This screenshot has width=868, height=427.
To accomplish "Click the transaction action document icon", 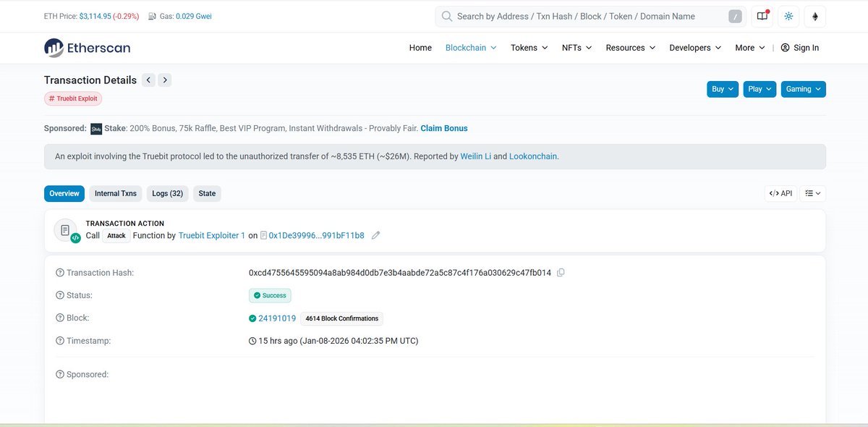I will pyautogui.click(x=66, y=230).
